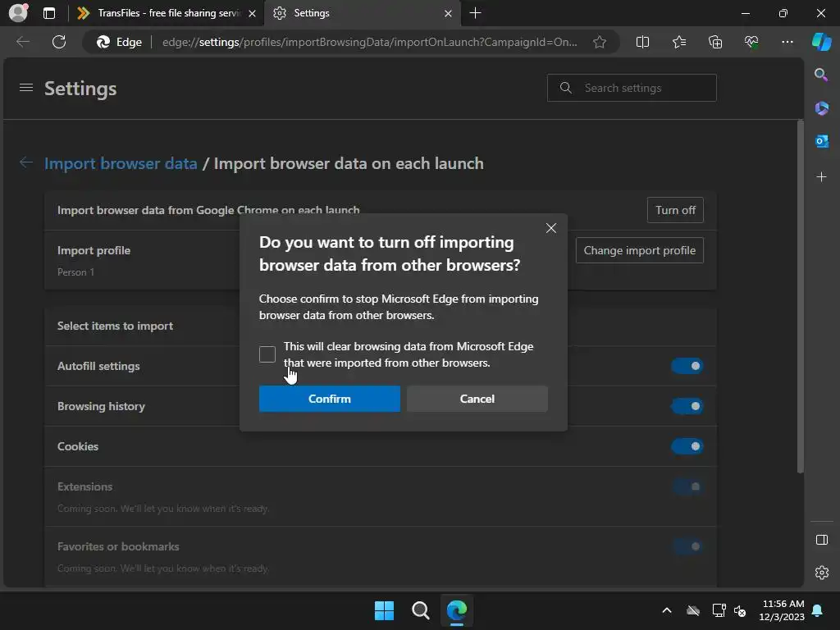Click the network tray icon

pos(719,610)
